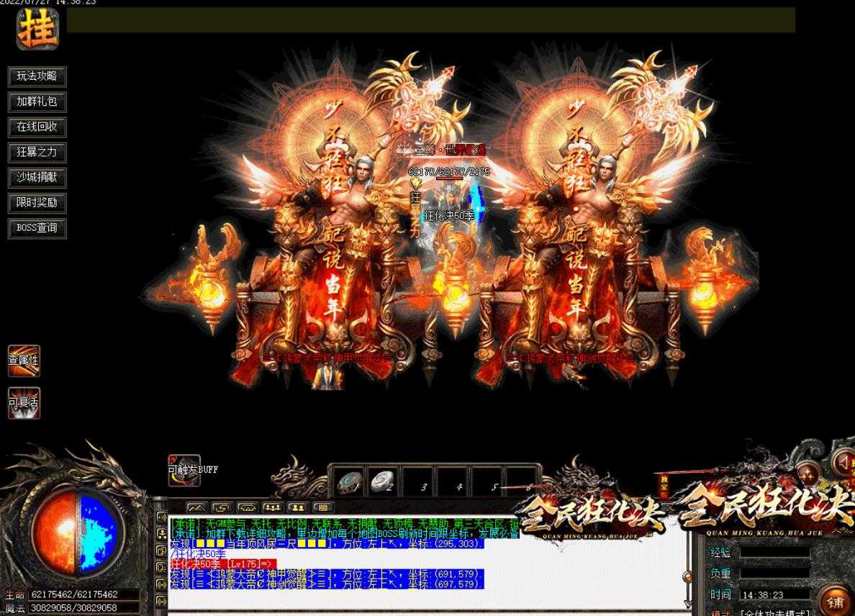Viewport: 855px width, 616px height.
Task: Click the 沙城捐献 donation button
Action: click(x=37, y=177)
